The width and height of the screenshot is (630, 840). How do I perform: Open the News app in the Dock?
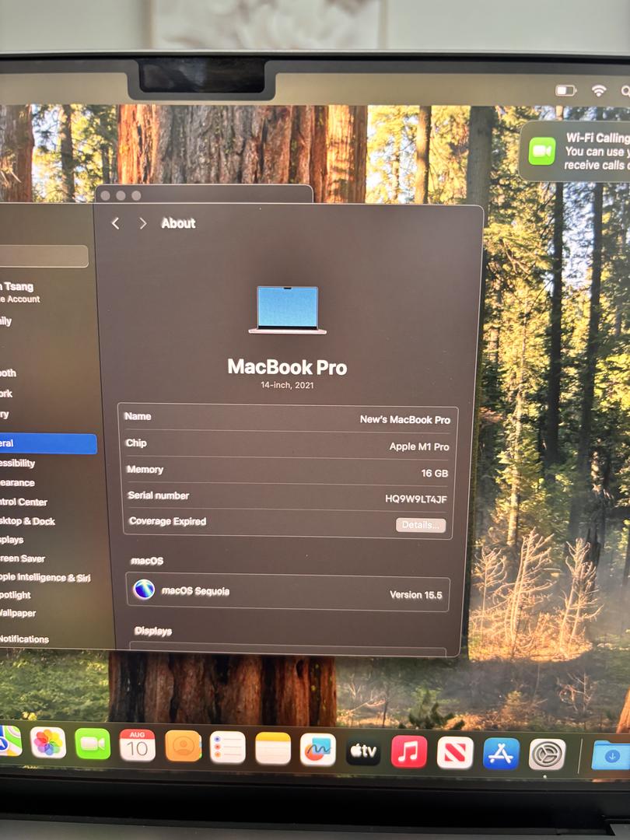(455, 753)
